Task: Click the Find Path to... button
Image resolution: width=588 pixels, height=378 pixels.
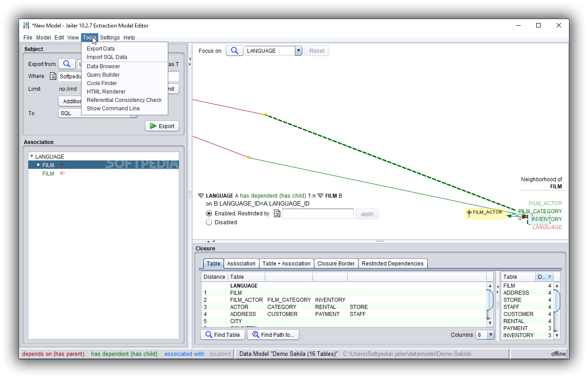Action: (x=273, y=335)
